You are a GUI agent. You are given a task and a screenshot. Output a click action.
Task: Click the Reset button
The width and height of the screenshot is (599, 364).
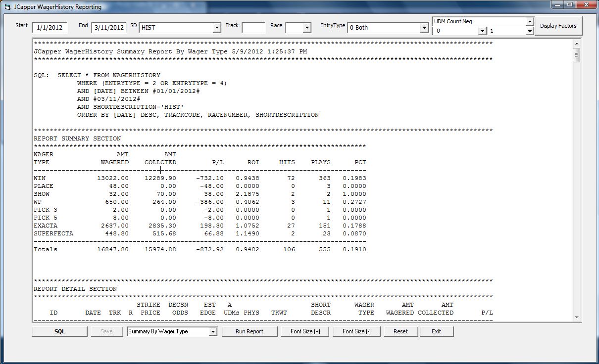tap(401, 331)
